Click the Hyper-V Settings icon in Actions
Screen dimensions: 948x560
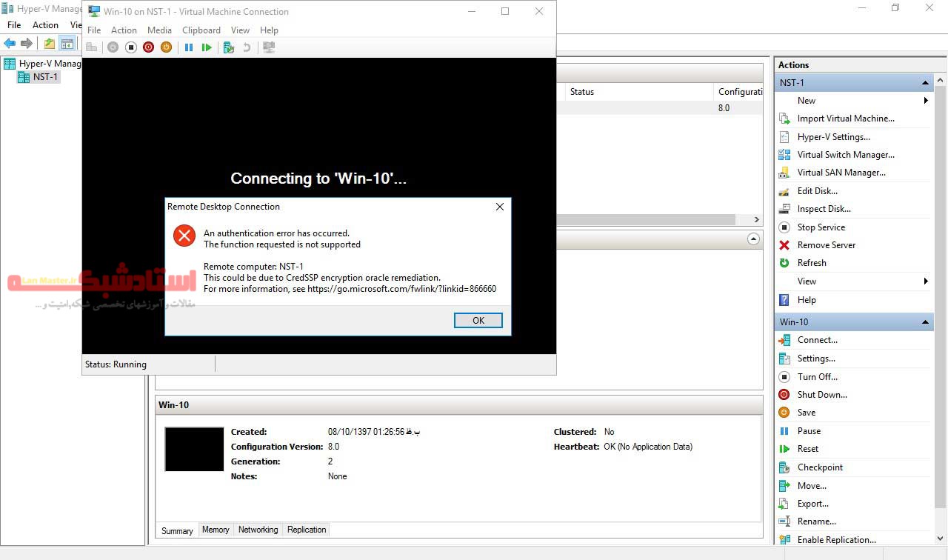tap(784, 137)
